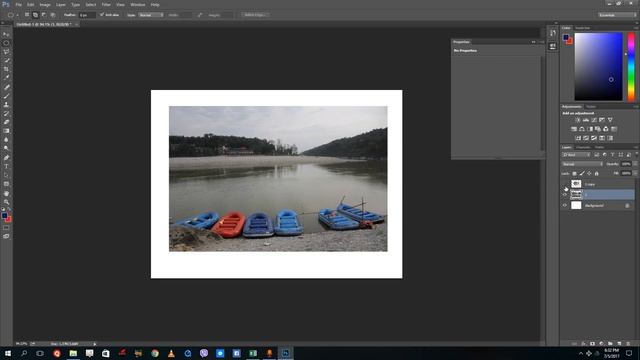The image size is (640, 360).
Task: Click Intersect with selection mode icon
Action: [x=53, y=15]
